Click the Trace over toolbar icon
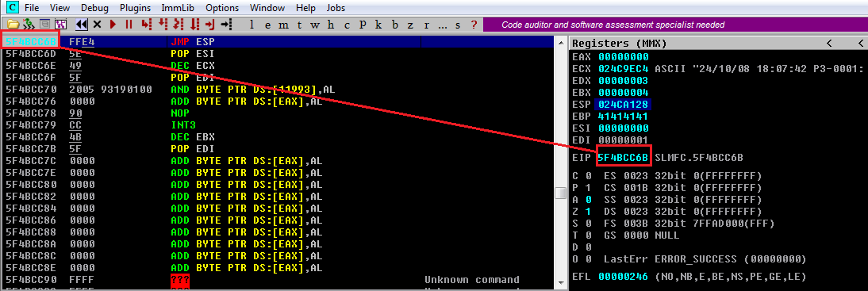Viewport: 868px width, 291px height. coord(194,25)
